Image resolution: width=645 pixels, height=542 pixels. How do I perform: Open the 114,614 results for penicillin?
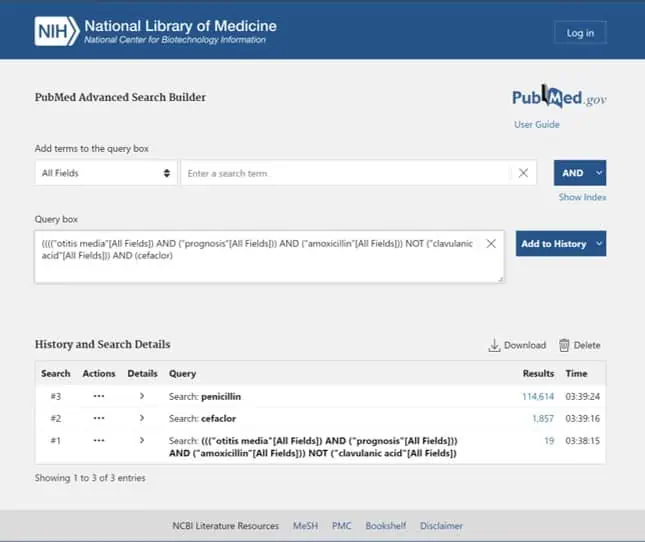535,396
